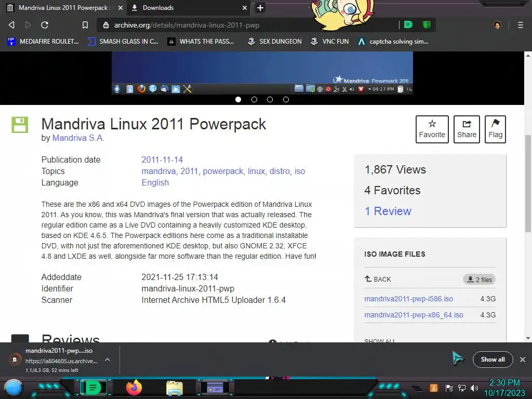532x399 pixels.
Task: Download mandriva2011-pwp-i586.iso
Action: coord(408,299)
